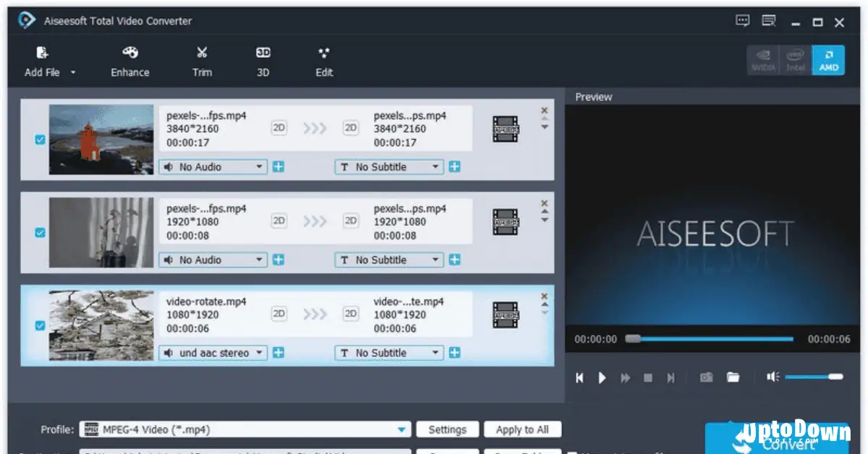The height and width of the screenshot is (454, 868).
Task: Open the feedback message icon in the title bar
Action: pos(742,21)
